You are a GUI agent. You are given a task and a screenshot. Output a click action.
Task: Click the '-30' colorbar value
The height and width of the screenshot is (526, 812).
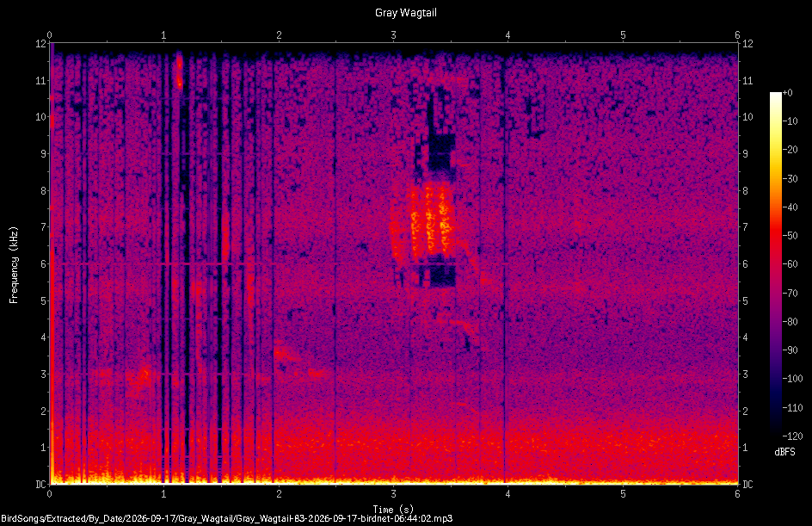click(790, 179)
